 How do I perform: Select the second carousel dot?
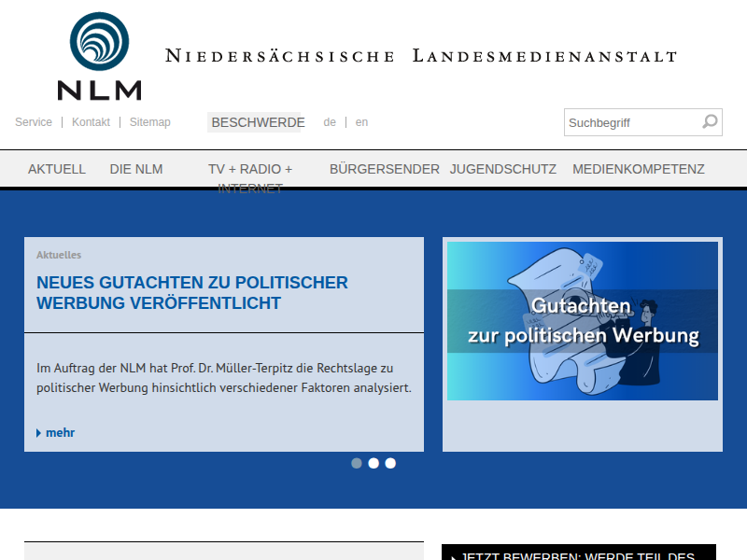tap(373, 463)
